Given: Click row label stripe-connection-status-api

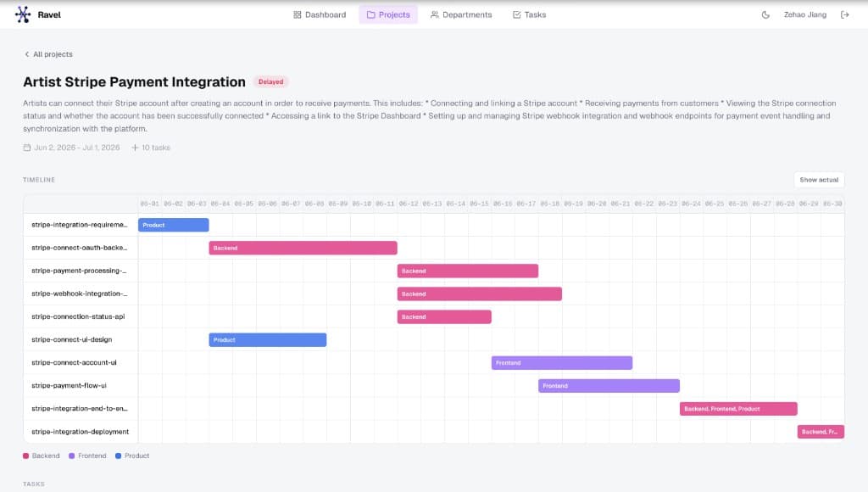Looking at the screenshot, I should 78,317.
